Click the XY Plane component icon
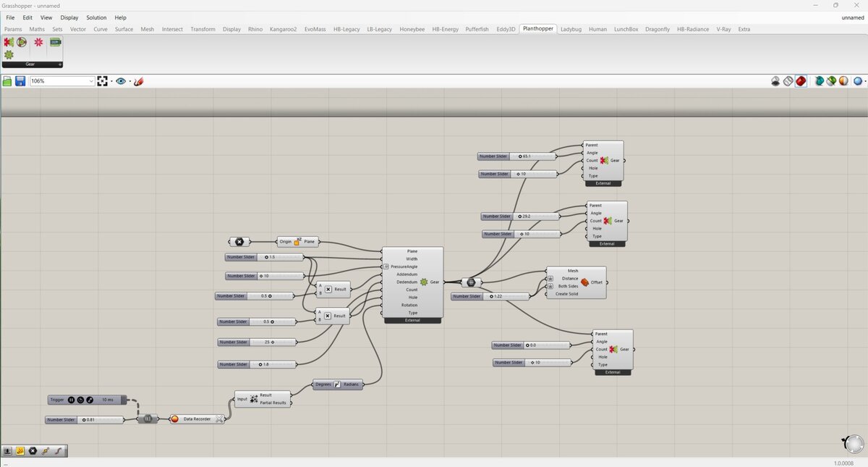The image size is (868, 467). [x=297, y=241]
